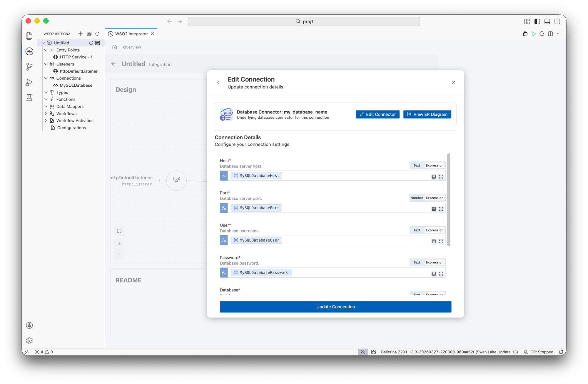This screenshot has height=384, width=588.
Task: Click the plus icon in WSO2 Integrator header
Action: pyautogui.click(x=81, y=34)
